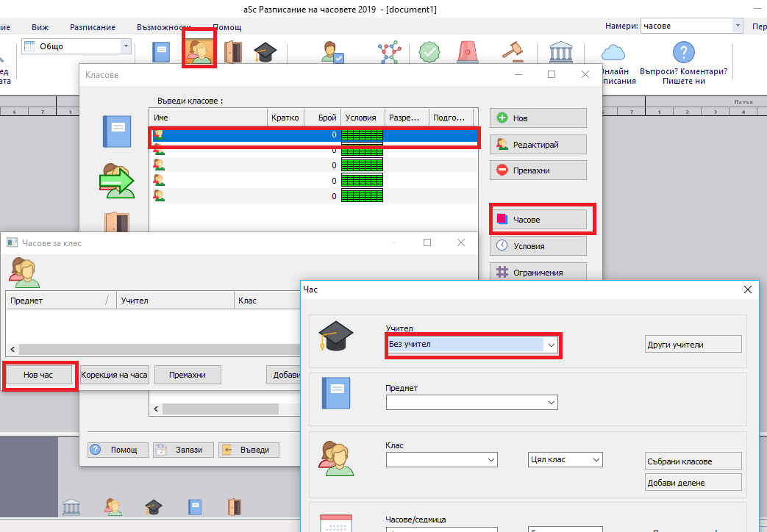Click the Редактирай button in the Класове dialog
Screen dimensions: 767x532
pyautogui.click(x=538, y=145)
